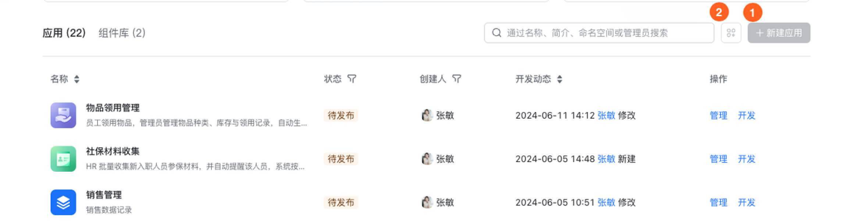868x224 pixels.
Task: Click the magnifier icon in search box
Action: click(x=497, y=33)
